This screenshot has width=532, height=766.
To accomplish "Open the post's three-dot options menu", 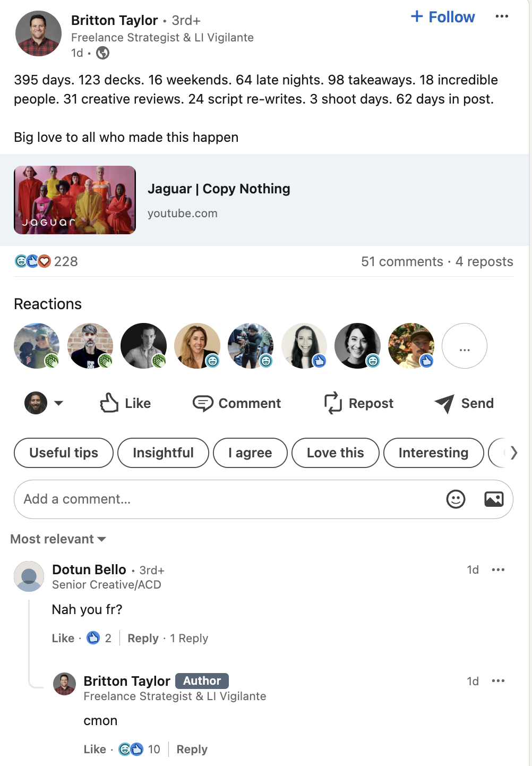I will [502, 16].
